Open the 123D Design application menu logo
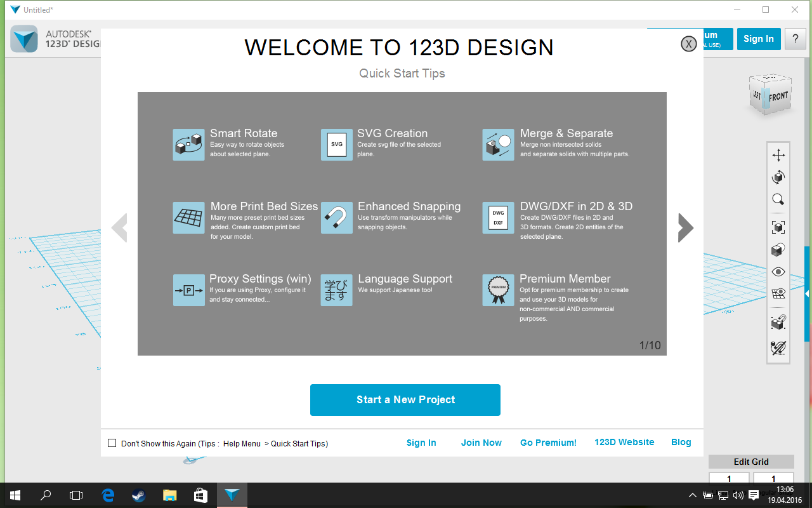Viewport: 812px width, 508px height. [x=24, y=39]
